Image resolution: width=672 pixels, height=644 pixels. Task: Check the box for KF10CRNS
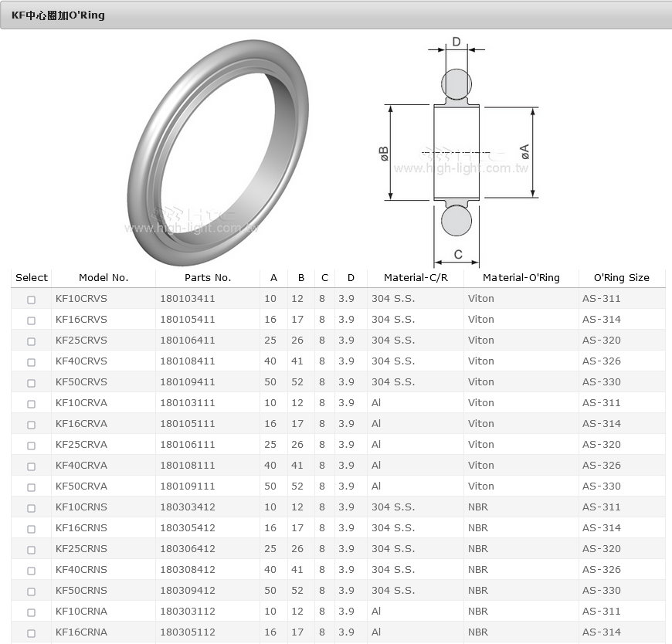pyautogui.click(x=31, y=508)
